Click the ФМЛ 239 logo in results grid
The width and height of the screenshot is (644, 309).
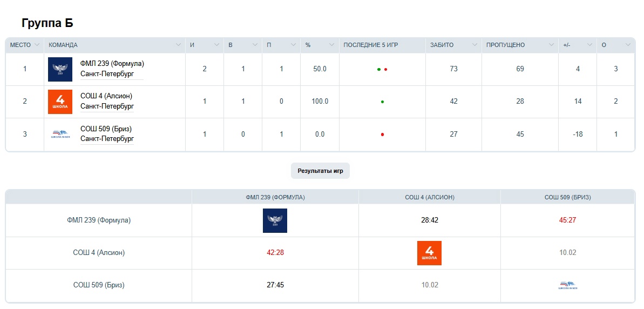(275, 220)
